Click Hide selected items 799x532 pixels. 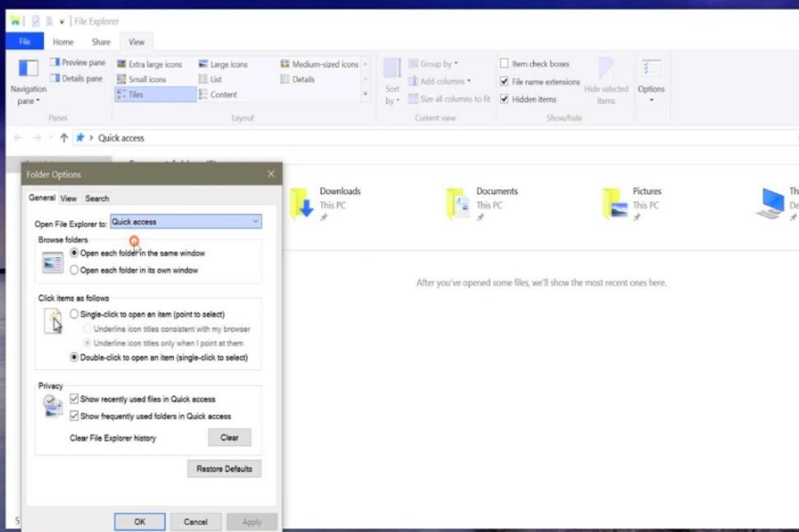point(605,81)
